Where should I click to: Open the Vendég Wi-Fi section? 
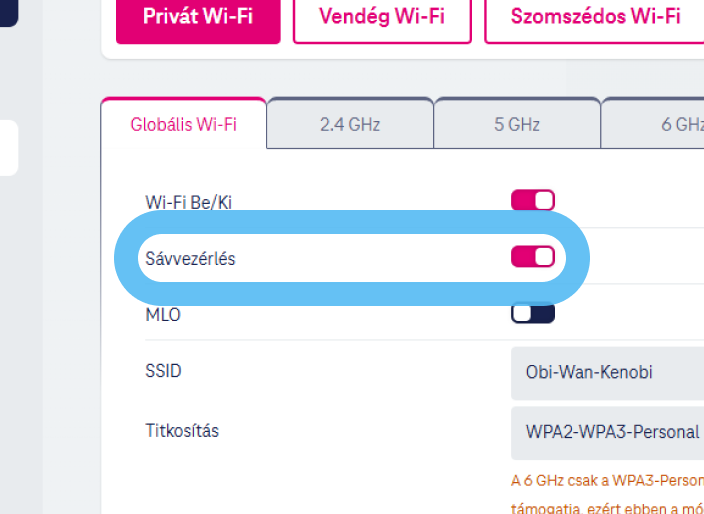(382, 17)
